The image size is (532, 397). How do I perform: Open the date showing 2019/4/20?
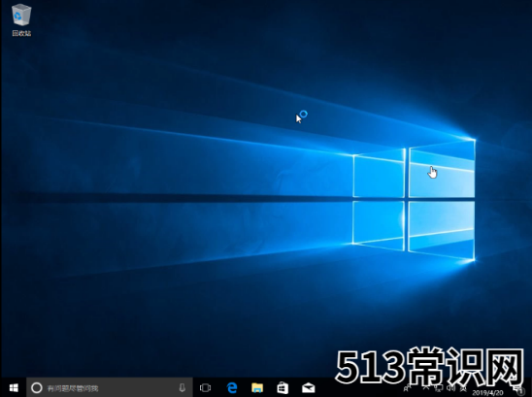click(x=487, y=392)
